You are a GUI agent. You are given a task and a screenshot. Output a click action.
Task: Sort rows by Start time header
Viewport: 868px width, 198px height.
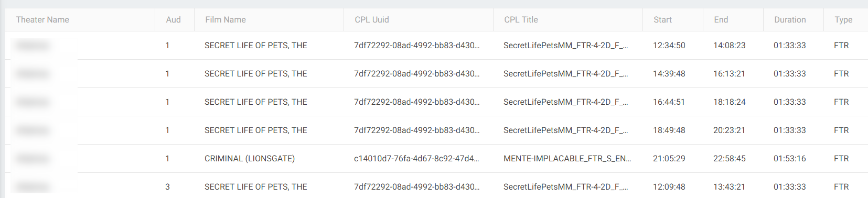tap(662, 20)
